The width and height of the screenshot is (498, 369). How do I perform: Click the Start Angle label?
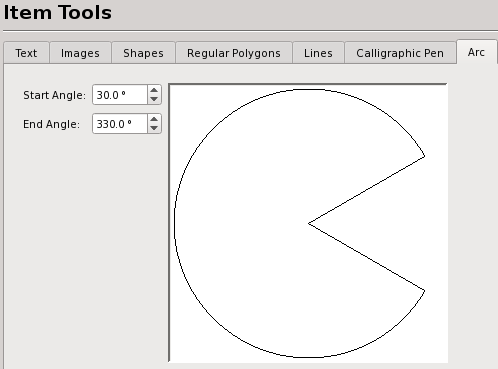coord(54,95)
